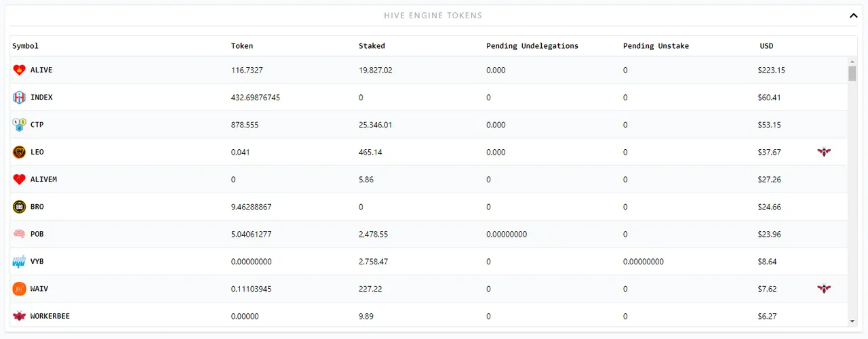
Task: Click ALIVE USD value $223.15
Action: (772, 71)
